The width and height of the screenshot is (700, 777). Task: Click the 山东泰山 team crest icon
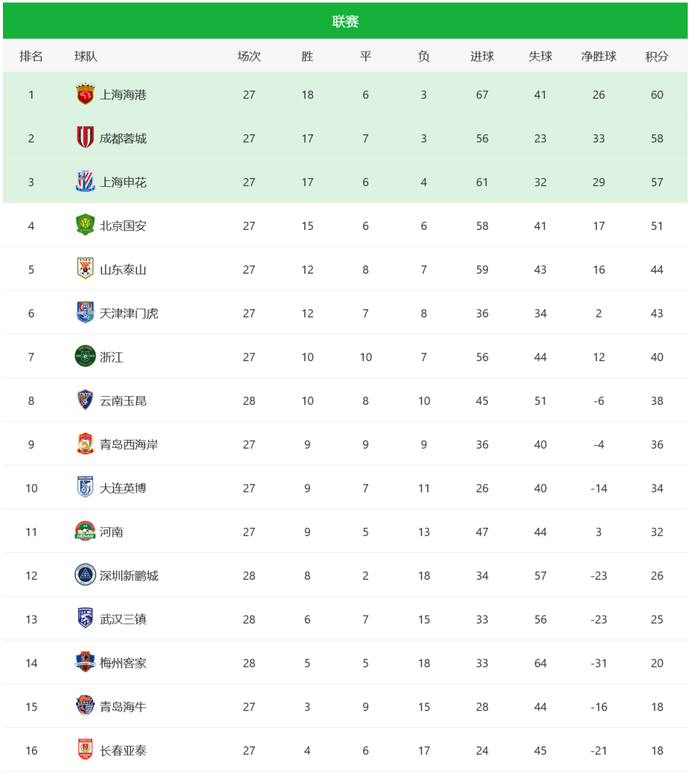coord(85,269)
